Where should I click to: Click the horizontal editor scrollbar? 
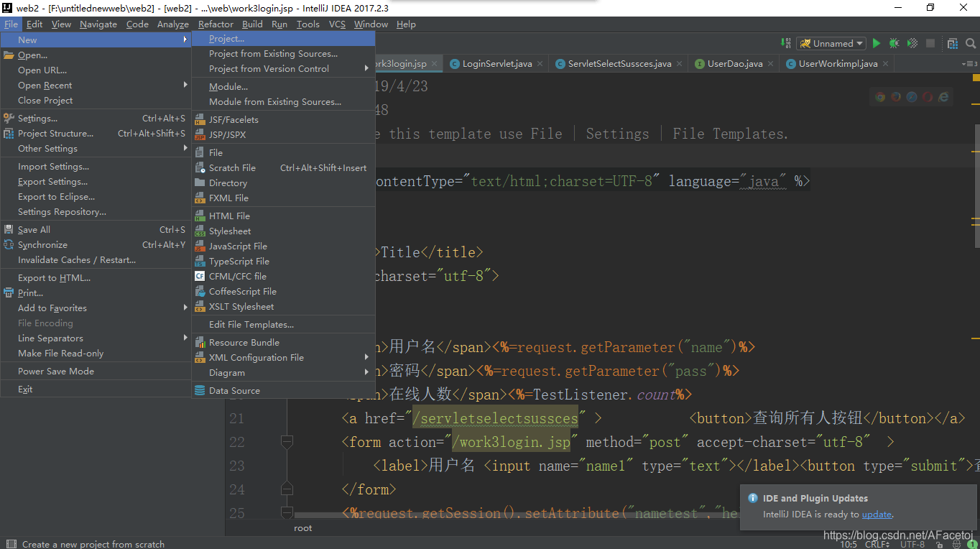[517, 515]
